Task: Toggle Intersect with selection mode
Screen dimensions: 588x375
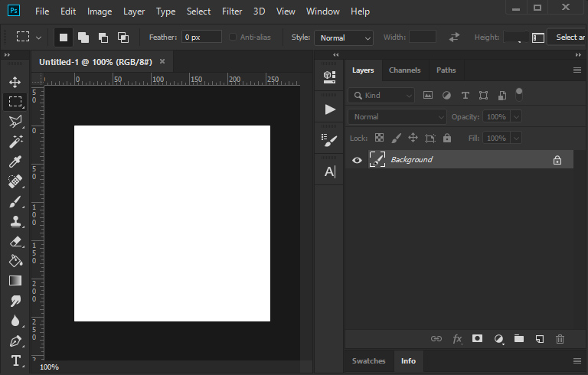Action: pos(123,37)
